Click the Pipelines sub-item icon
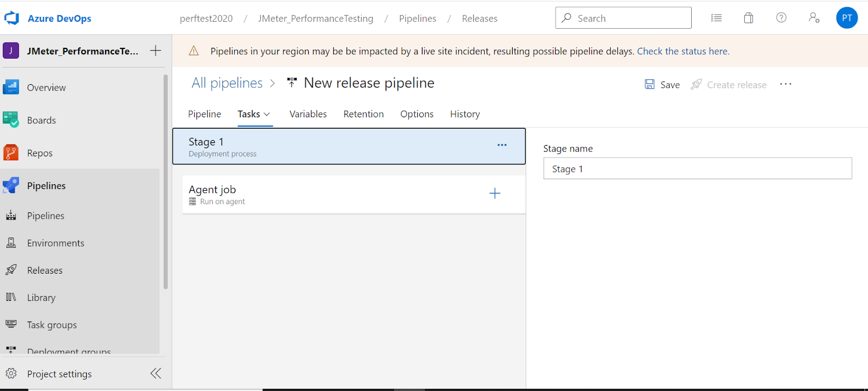Screen dimensions: 868x391 (x=11, y=216)
